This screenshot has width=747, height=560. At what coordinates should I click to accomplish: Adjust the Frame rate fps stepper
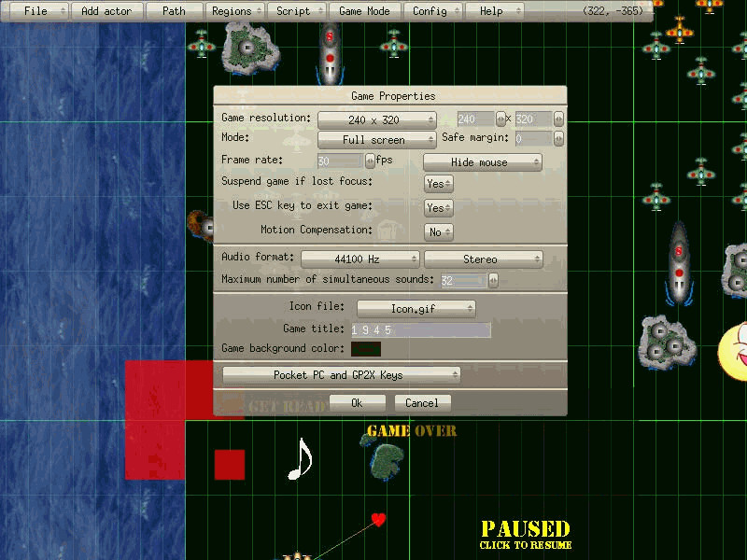[x=370, y=161]
